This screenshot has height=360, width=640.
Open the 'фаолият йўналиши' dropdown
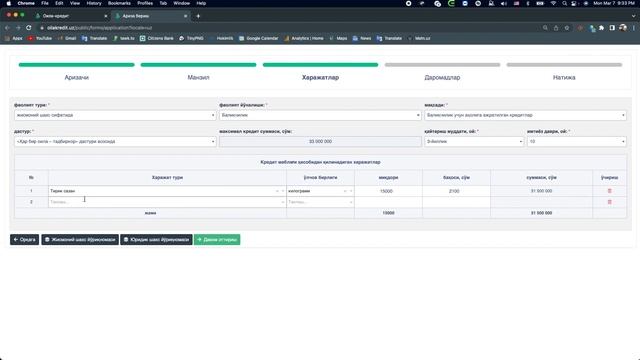320,115
